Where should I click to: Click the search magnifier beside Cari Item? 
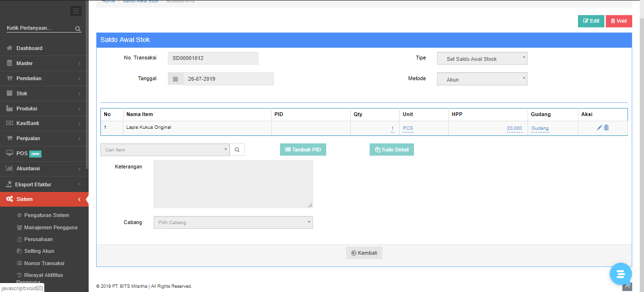coord(237,150)
